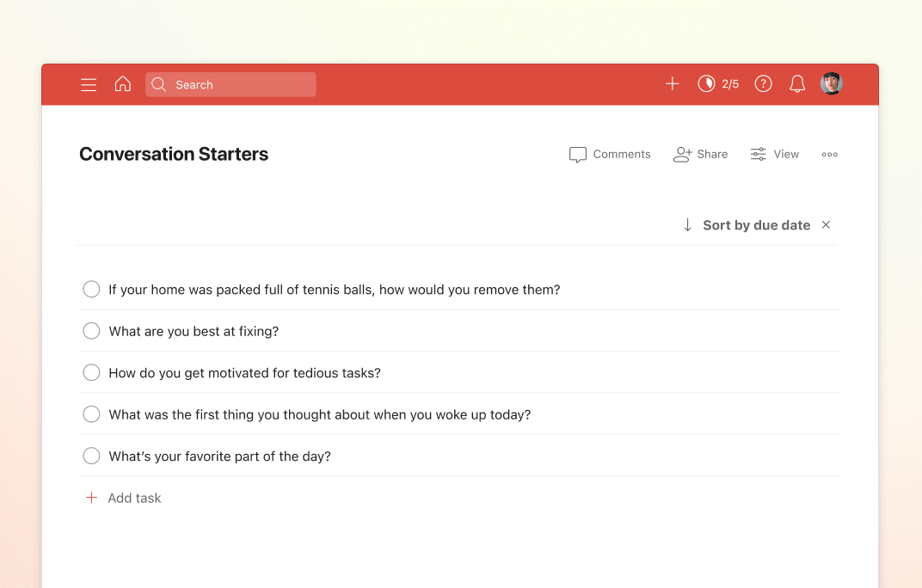Open the hamburger navigation menu
Viewport: 922px width, 588px height.
coord(89,84)
